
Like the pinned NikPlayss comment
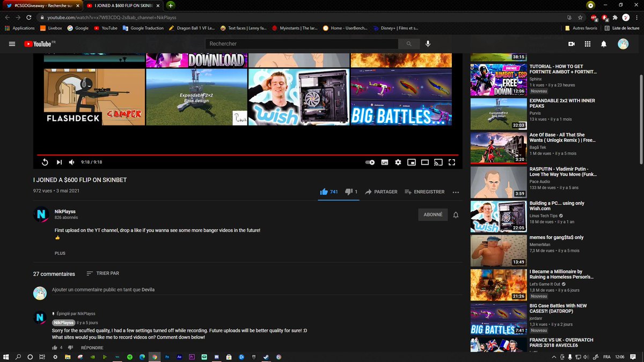point(55,348)
